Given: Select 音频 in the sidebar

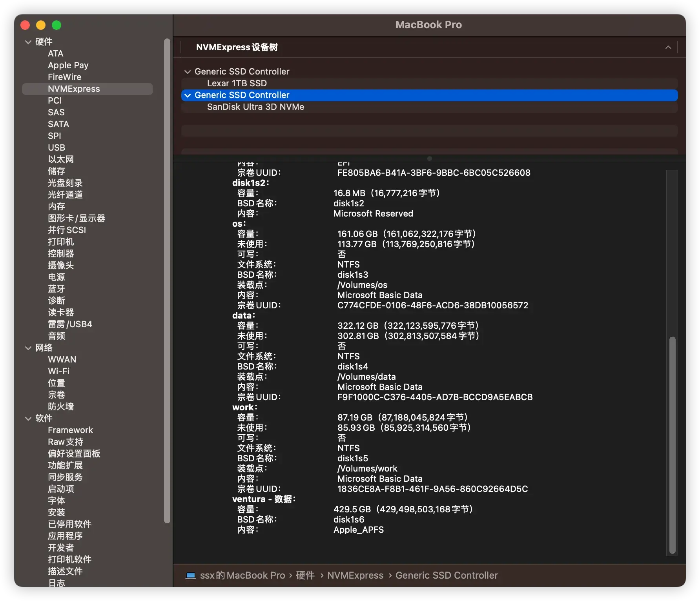Looking at the screenshot, I should 57,336.
